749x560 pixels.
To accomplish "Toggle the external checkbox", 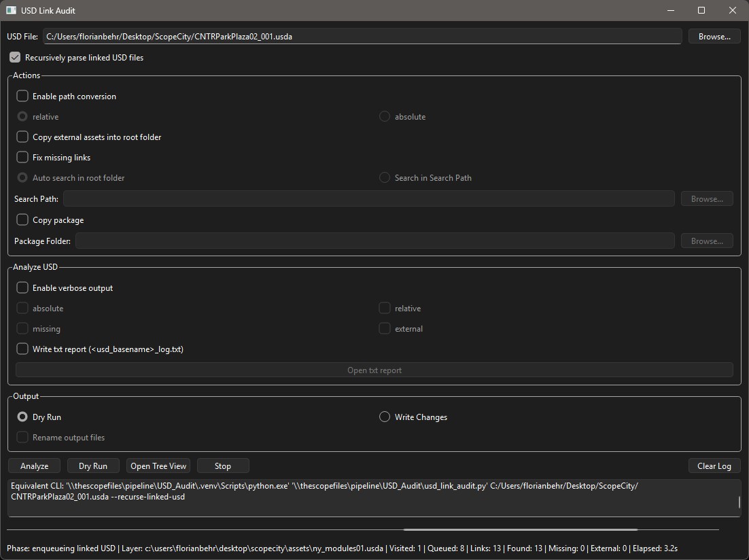I will pos(385,329).
